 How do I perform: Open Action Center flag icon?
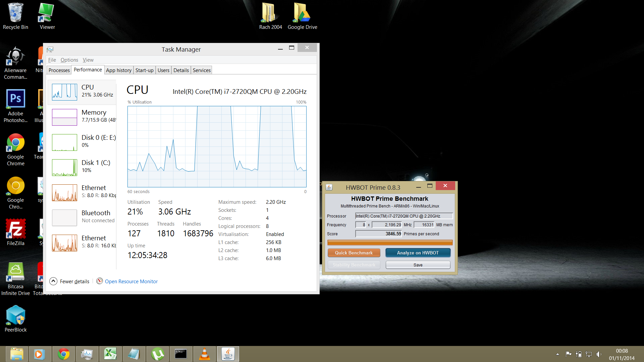568,354
